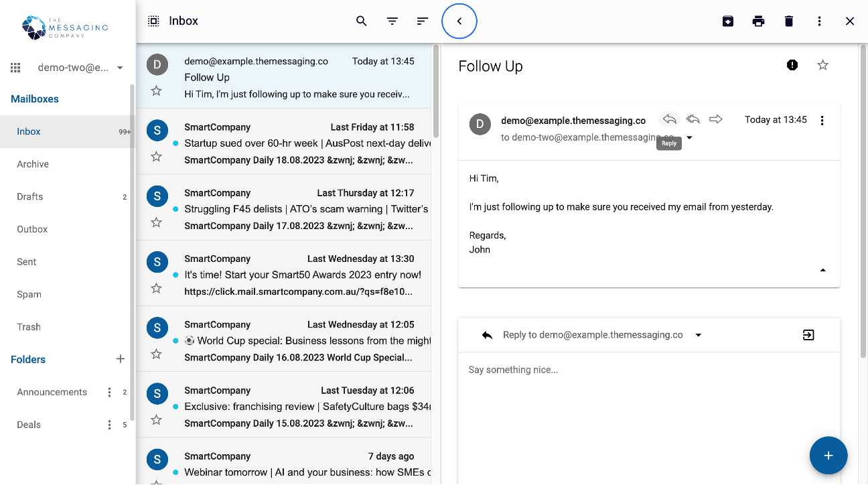Star the Follow Up conversation in the list
This screenshot has height=485, width=868.
point(156,90)
